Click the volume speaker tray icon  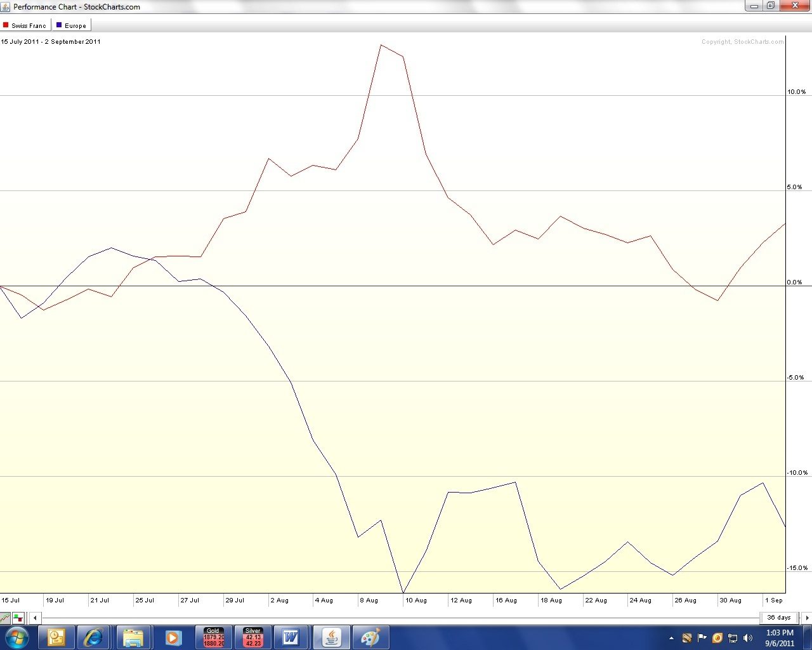tap(748, 638)
